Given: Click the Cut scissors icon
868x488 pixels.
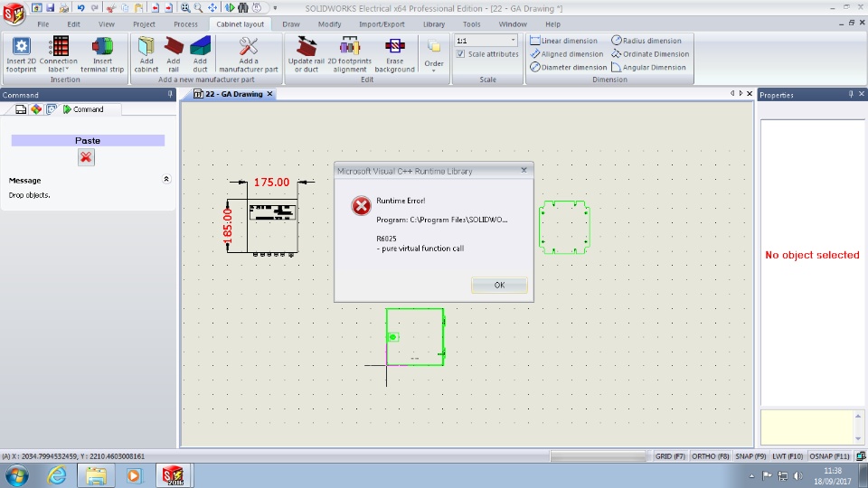Looking at the screenshot, I should point(110,8).
